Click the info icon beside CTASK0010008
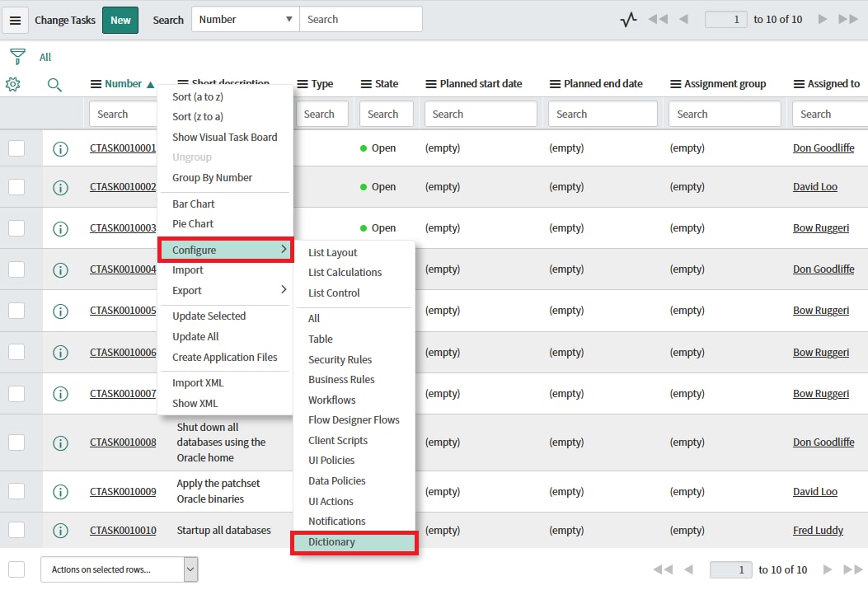This screenshot has height=590, width=868. (60, 442)
